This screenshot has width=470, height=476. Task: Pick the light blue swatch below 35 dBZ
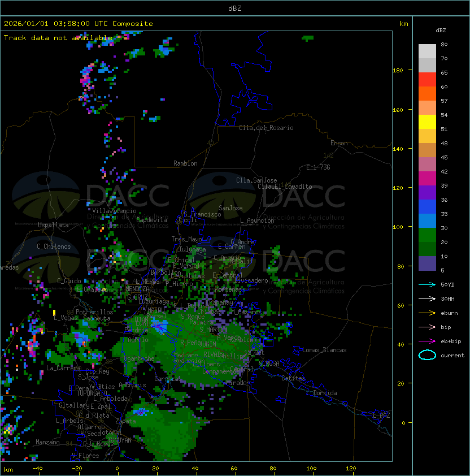(427, 221)
